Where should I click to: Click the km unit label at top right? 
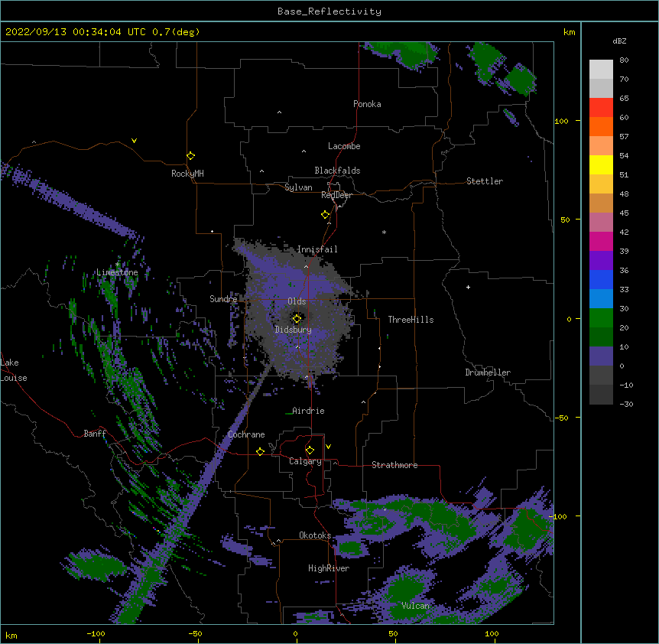point(570,32)
